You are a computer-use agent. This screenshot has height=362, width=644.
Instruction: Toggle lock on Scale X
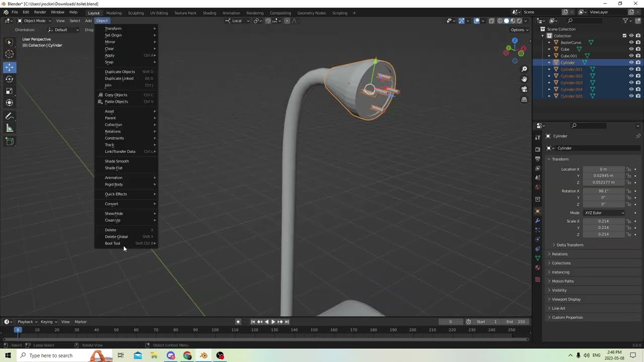point(629,221)
